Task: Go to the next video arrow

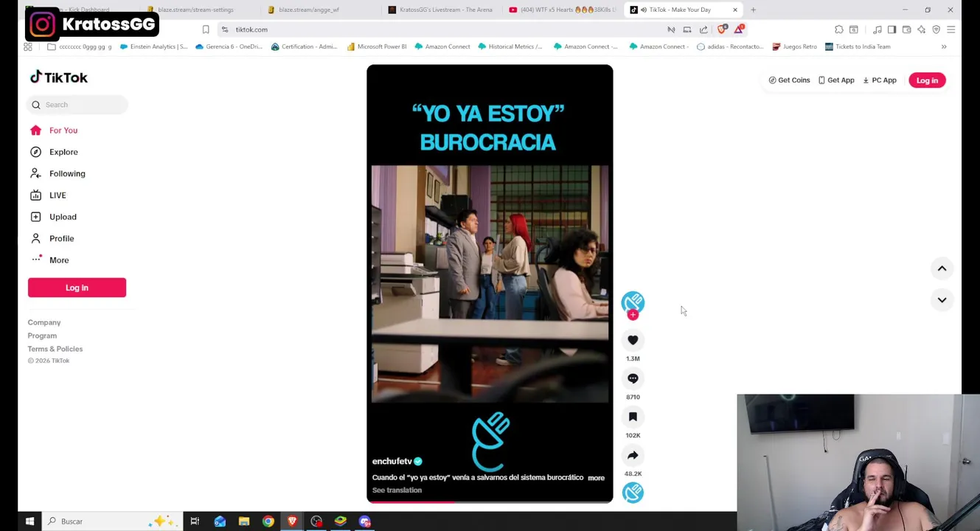Action: coord(942,299)
